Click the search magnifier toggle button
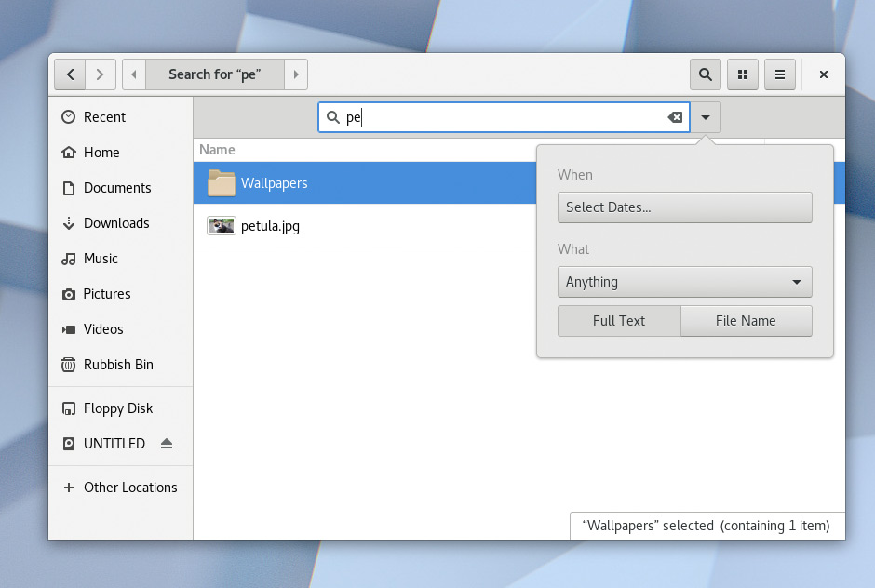Screen dimensions: 875x588 click(x=706, y=74)
